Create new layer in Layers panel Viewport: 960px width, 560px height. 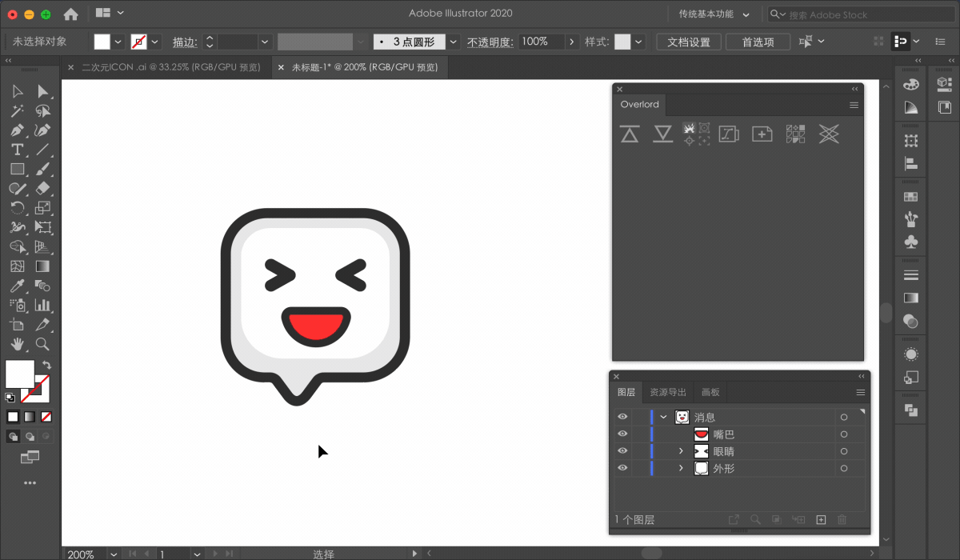(x=820, y=520)
